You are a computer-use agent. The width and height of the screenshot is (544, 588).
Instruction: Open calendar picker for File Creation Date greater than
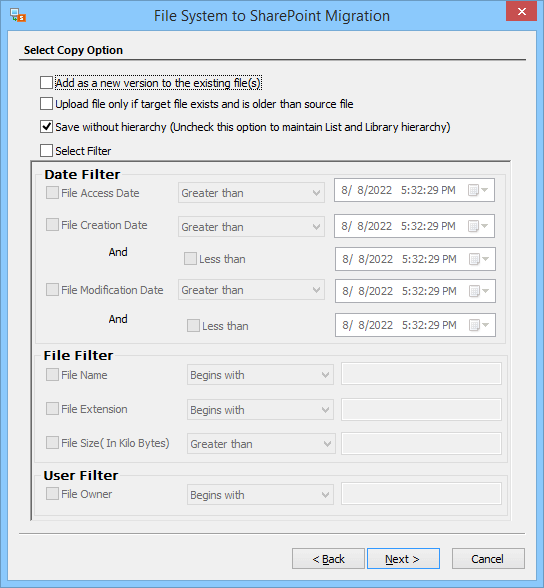coord(478,226)
